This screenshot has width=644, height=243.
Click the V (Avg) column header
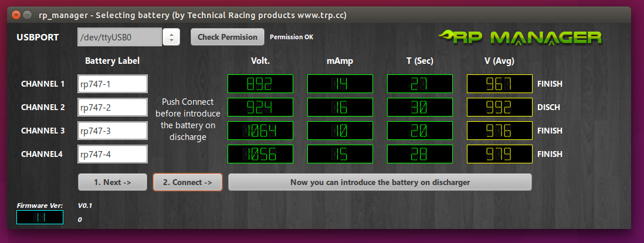click(x=500, y=61)
